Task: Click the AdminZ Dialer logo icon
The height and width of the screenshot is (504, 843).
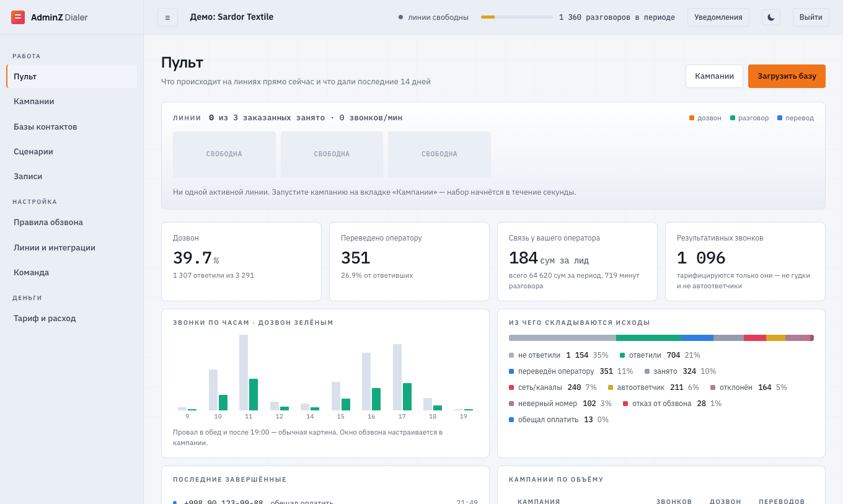Action: click(18, 17)
